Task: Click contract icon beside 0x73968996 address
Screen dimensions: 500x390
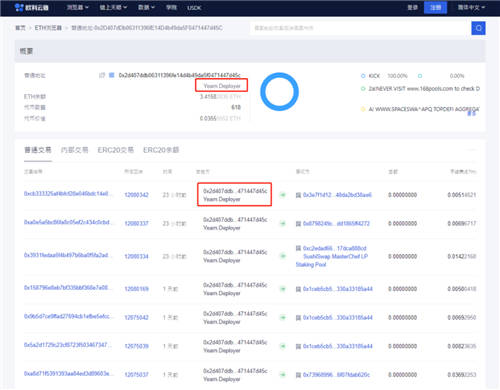Action: pos(298,375)
